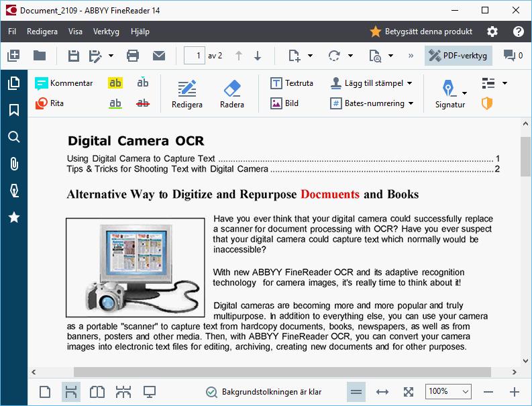The height and width of the screenshot is (406, 532).
Task: Select the strikethrough text tool
Action: [x=142, y=103]
